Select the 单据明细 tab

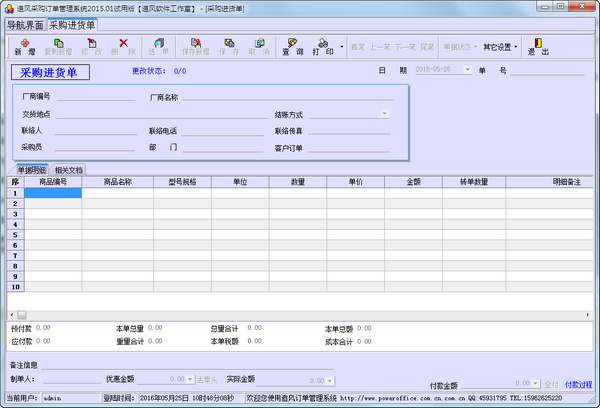coord(31,170)
